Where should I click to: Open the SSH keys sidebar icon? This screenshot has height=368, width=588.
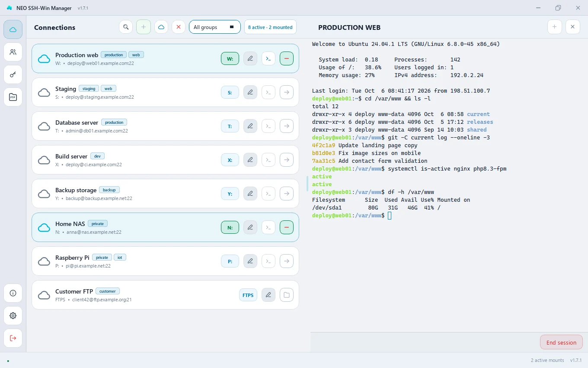[13, 74]
